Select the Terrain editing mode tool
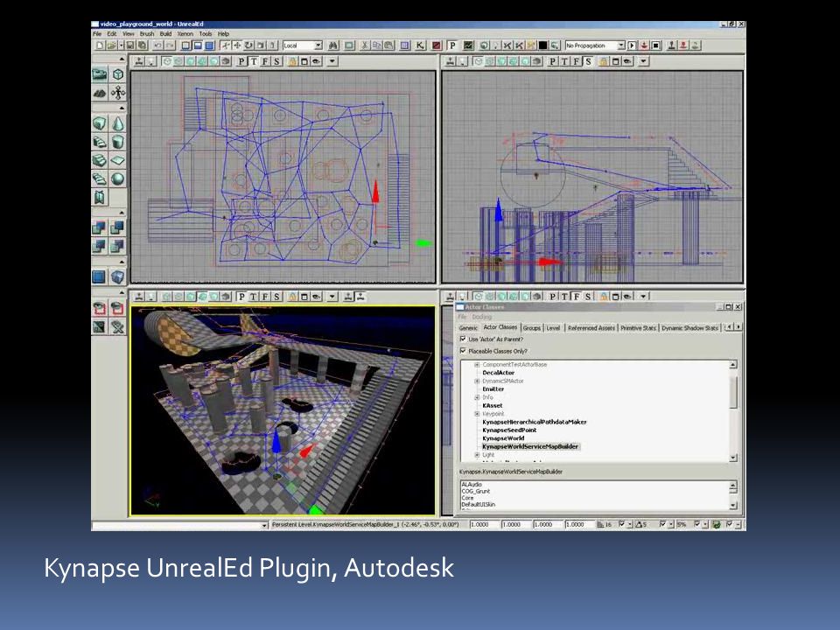Viewport: 840px width, 630px height. point(100,93)
